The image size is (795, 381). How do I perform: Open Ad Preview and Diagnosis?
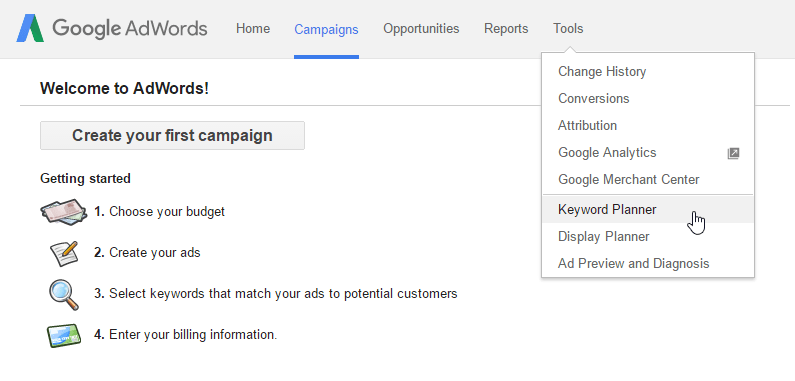tap(648, 264)
